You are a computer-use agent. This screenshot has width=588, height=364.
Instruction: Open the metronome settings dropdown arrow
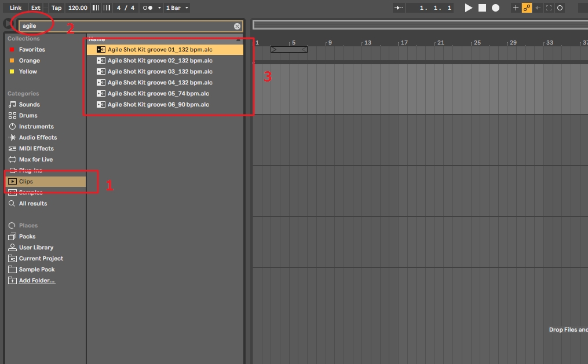click(x=159, y=8)
